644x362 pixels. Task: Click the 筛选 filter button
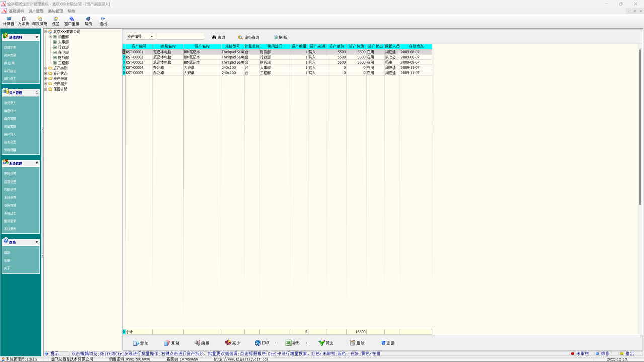point(326,343)
